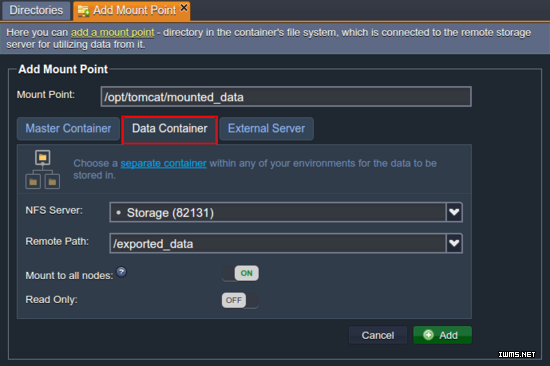Open the 'separate container' link
The image size is (550, 366).
tap(163, 164)
